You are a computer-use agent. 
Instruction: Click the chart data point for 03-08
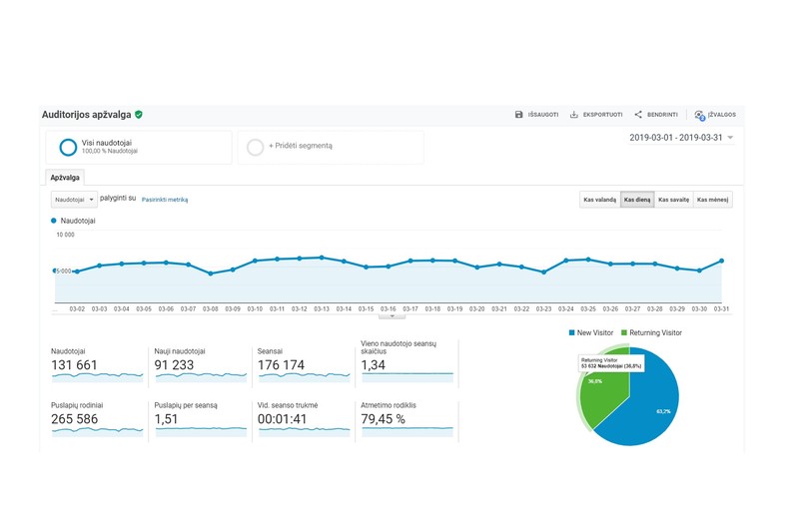(211, 273)
